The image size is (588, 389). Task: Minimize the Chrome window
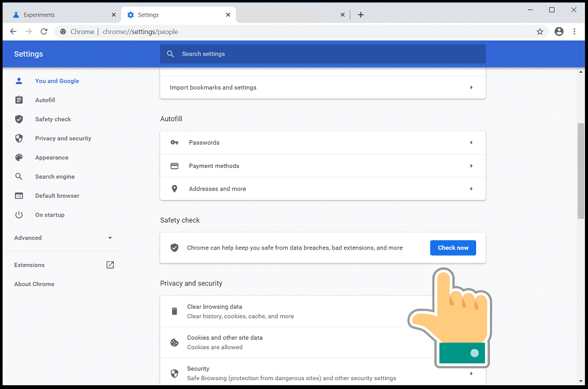click(530, 10)
